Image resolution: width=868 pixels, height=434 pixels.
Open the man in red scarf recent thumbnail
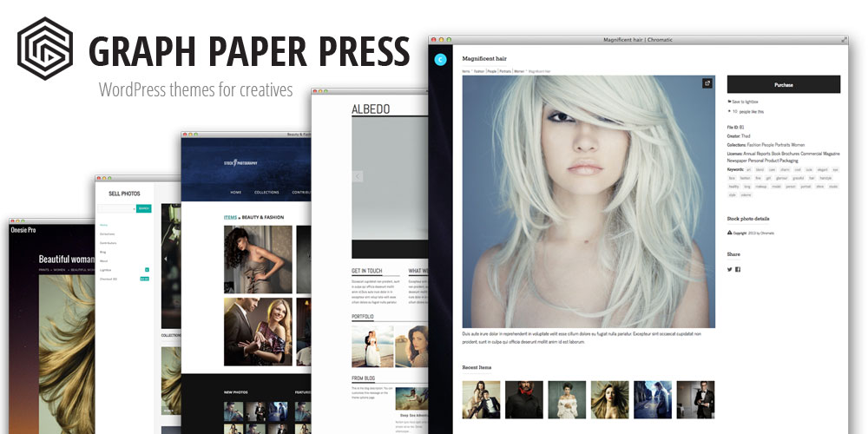(524, 399)
